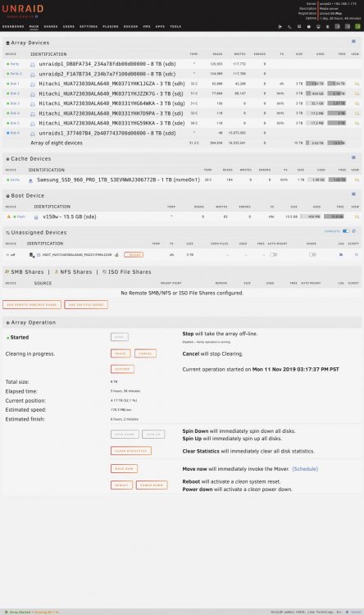Click the Clear Statistics button
The image size is (364, 615).
[131, 451]
